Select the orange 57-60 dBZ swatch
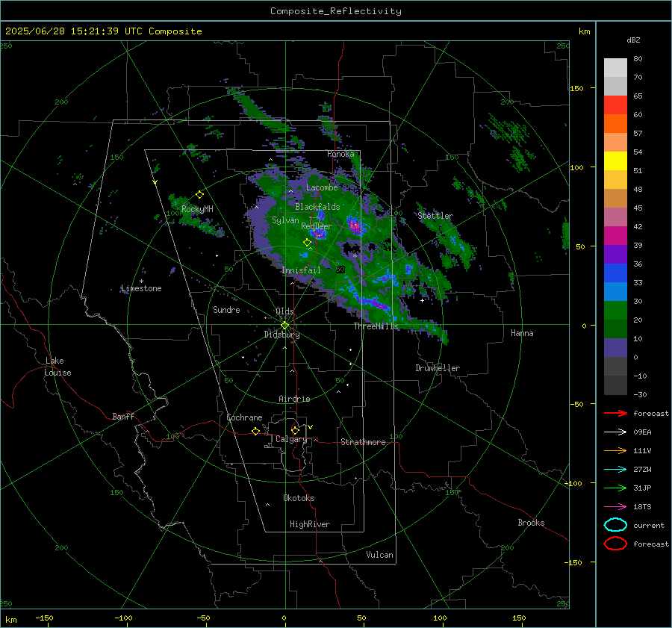 (615, 124)
